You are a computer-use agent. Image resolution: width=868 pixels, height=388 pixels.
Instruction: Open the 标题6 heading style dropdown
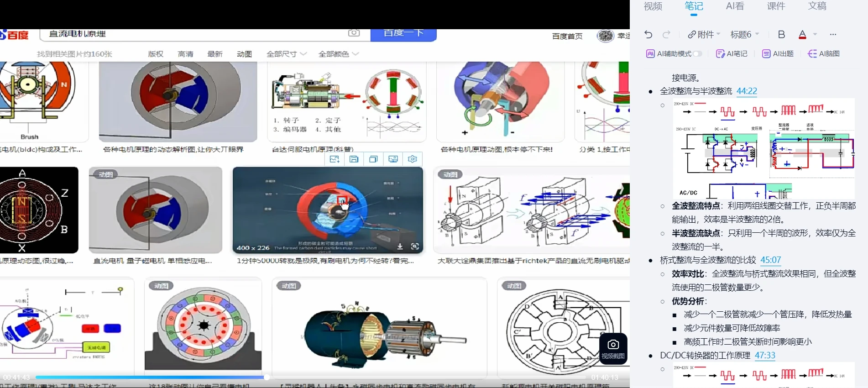click(x=744, y=35)
